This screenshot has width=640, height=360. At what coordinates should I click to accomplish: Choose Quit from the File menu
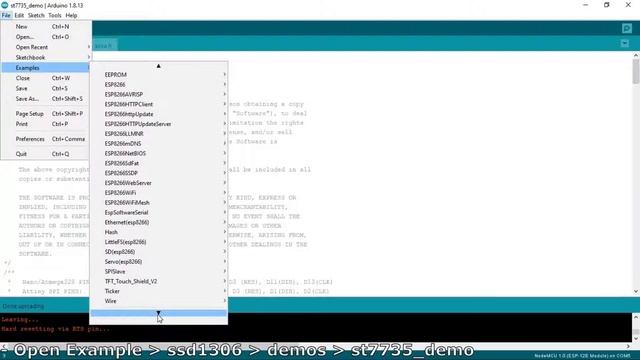[x=46, y=154]
